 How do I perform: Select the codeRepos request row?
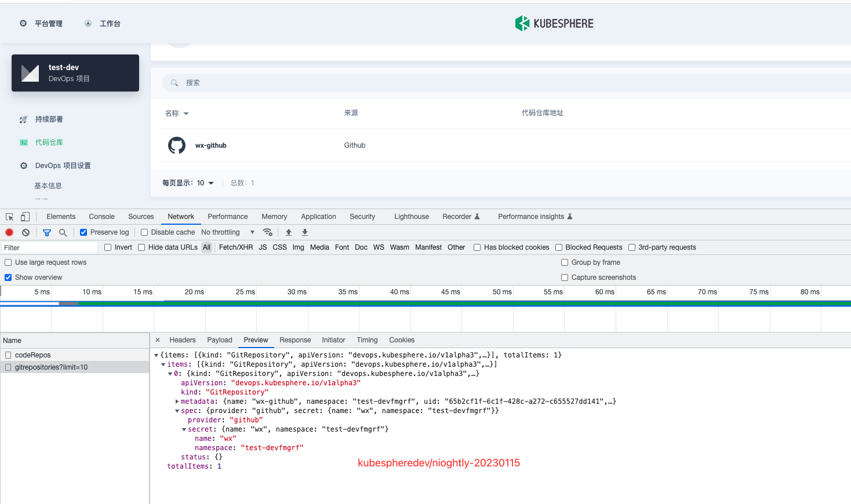pyautogui.click(x=75, y=355)
